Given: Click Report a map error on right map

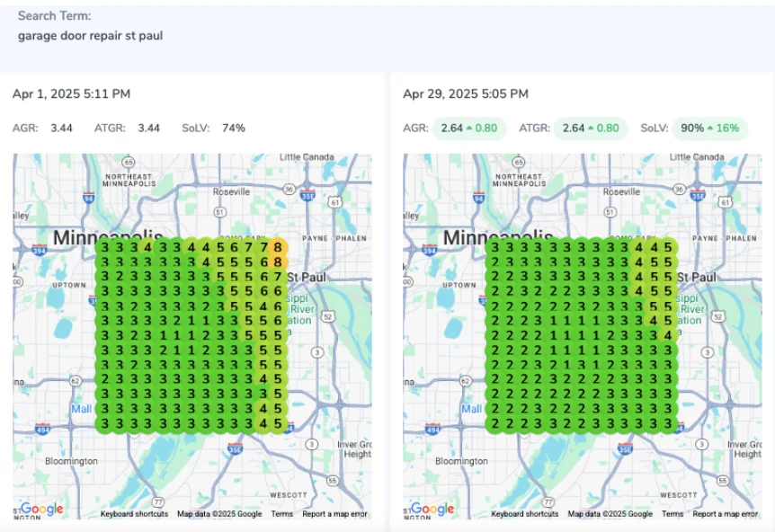Looking at the screenshot, I should [x=725, y=514].
